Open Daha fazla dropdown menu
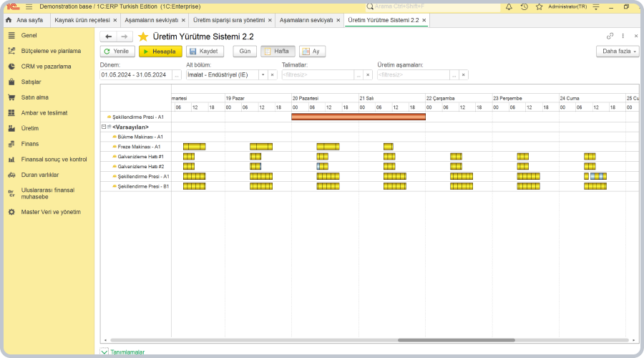 pyautogui.click(x=618, y=52)
